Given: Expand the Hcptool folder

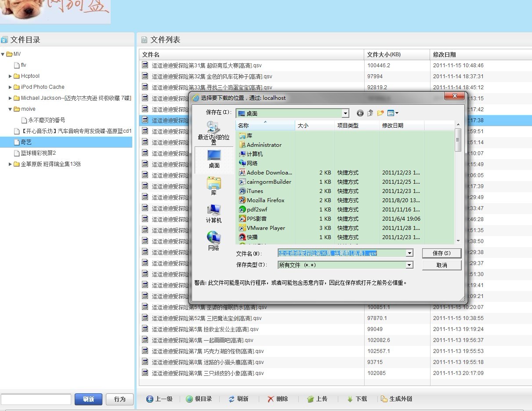Looking at the screenshot, I should 11,76.
